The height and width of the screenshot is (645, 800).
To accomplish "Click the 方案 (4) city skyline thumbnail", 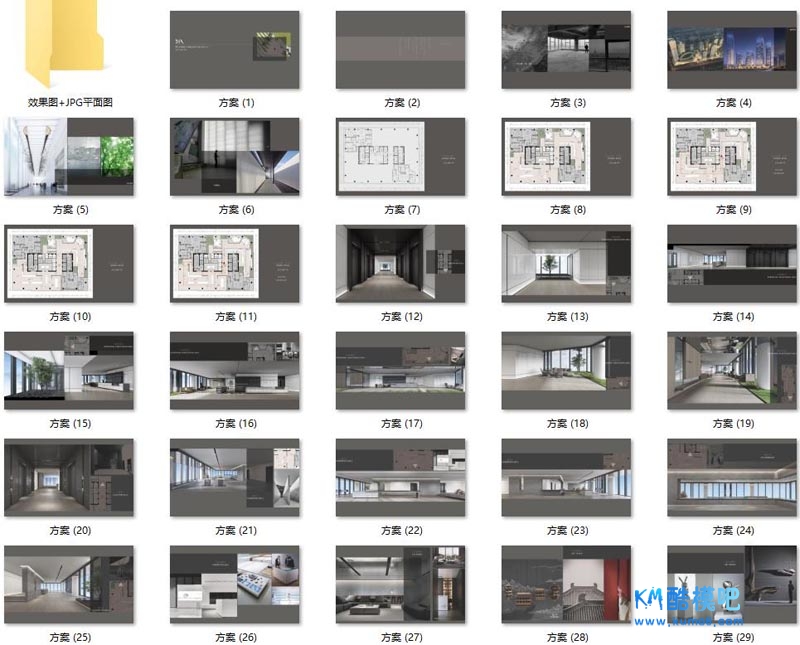I will [x=732, y=49].
